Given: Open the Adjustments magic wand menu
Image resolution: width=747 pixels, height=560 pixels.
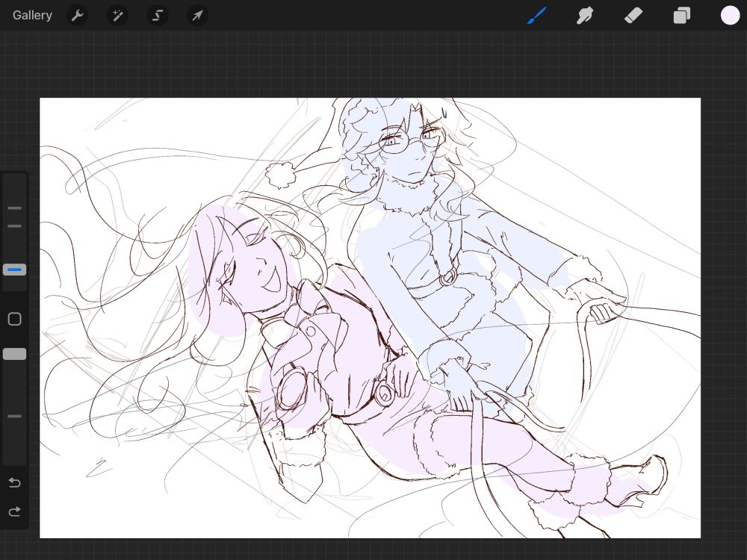Looking at the screenshot, I should point(117,16).
